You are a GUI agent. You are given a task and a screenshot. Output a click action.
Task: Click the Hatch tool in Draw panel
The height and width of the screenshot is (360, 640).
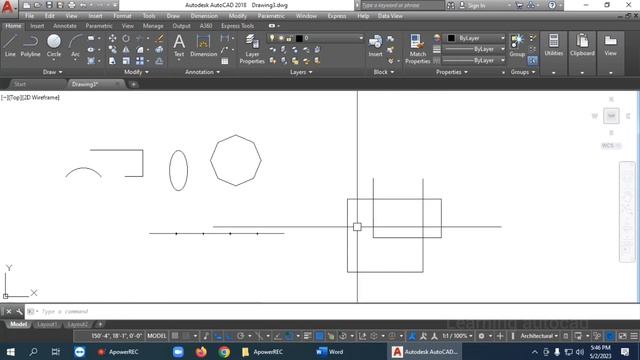91,61
